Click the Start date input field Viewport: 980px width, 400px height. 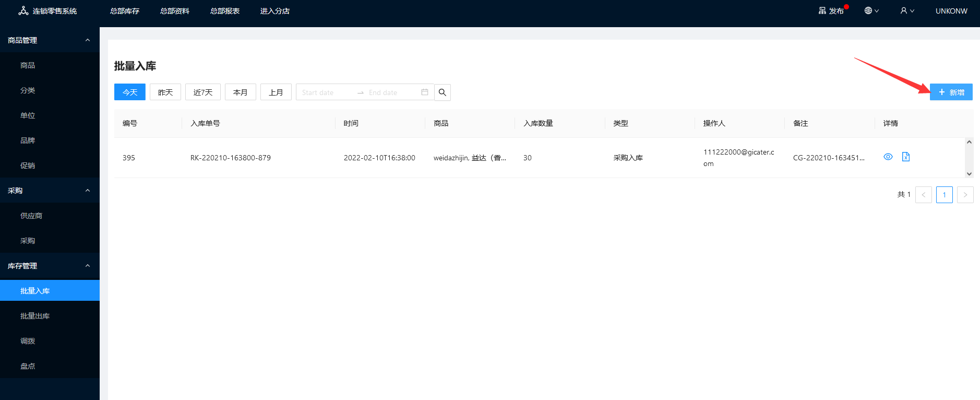pyautogui.click(x=326, y=92)
